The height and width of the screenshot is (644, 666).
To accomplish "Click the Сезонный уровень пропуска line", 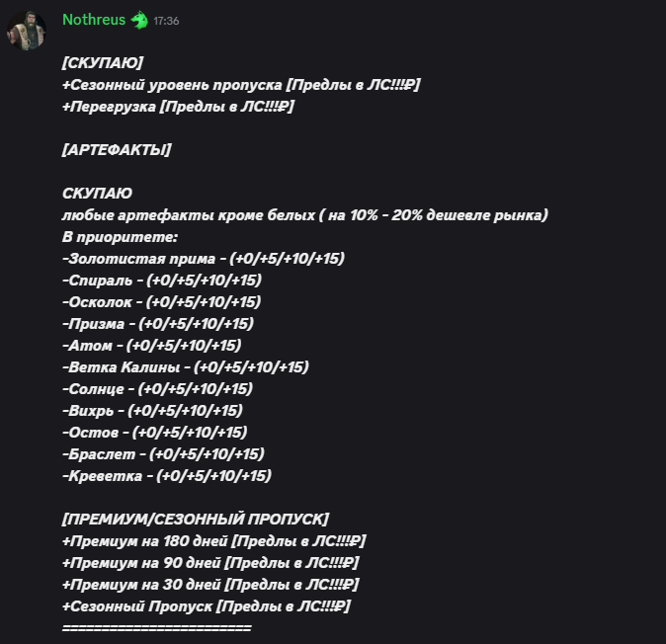I will click(x=241, y=85).
